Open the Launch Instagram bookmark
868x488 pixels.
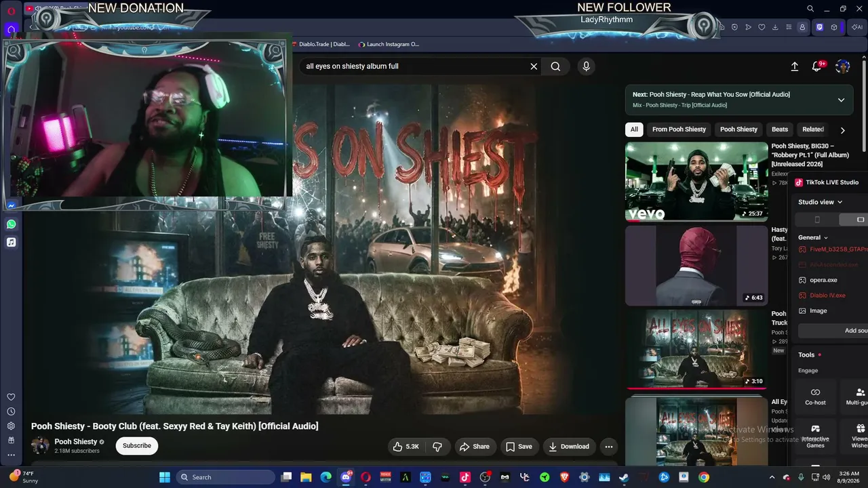[x=389, y=44]
